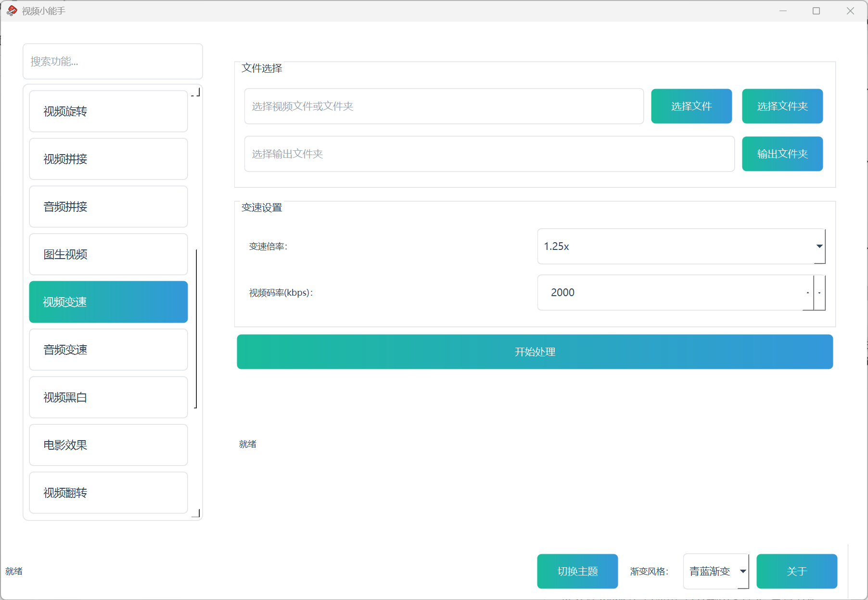Screen dimensions: 868x600
Task: Maximize the 视频小能手 window
Action: point(816,11)
